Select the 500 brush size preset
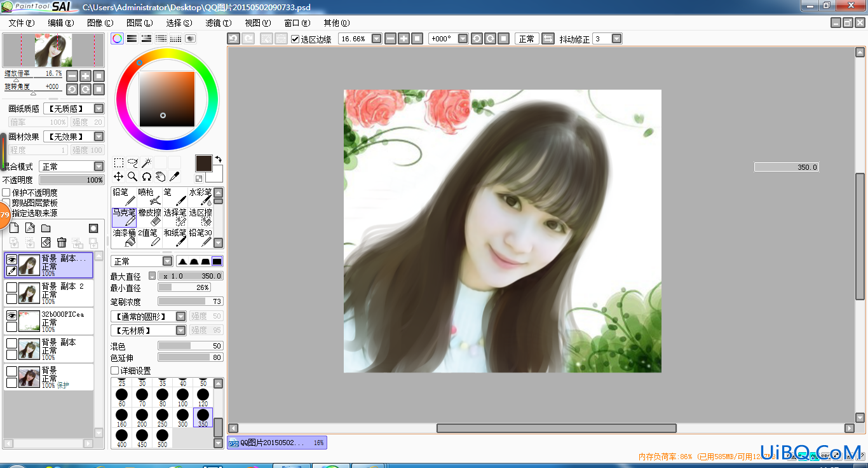868x468 pixels. pos(162,437)
